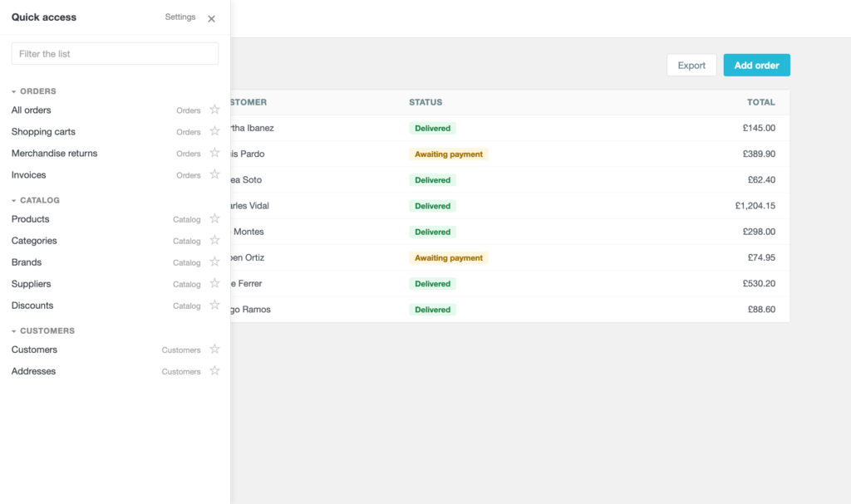The width and height of the screenshot is (851, 504).
Task: Open the Suppliers list
Action: 31,284
